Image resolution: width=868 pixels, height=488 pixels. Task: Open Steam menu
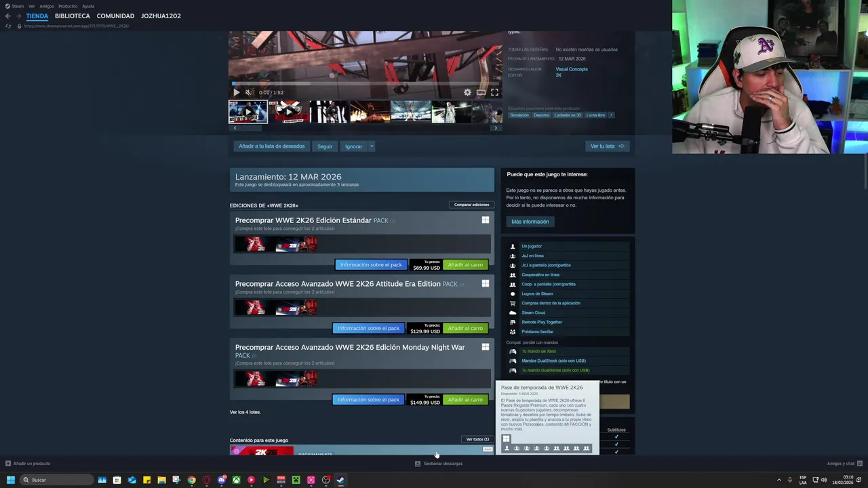[18, 6]
